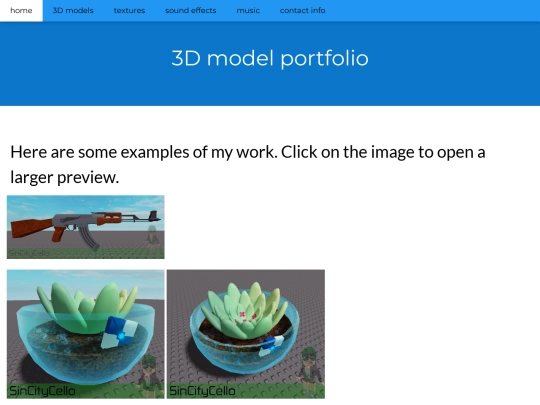Image resolution: width=540 pixels, height=405 pixels.
Task: Open the succulent bowl side-view preview
Action: 86,334
